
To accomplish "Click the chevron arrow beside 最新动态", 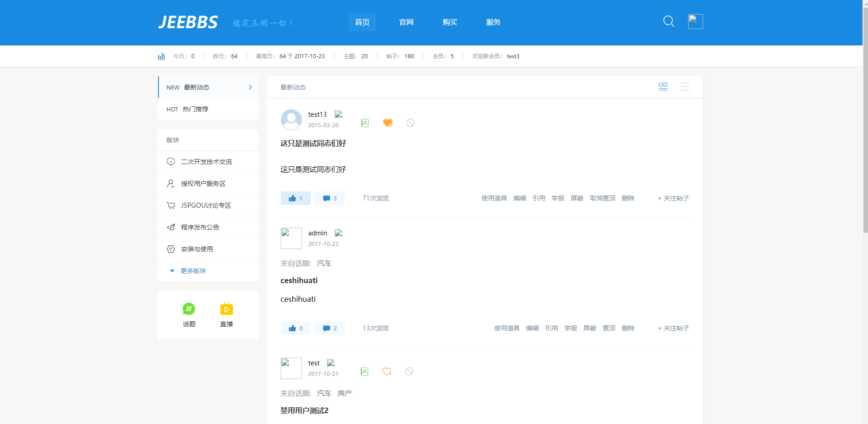I will coord(250,87).
